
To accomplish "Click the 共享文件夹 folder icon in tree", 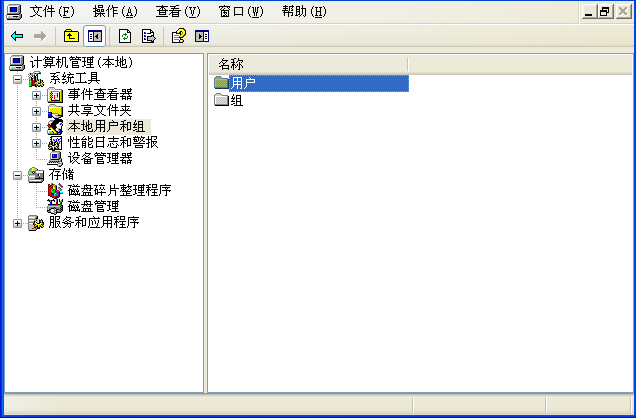I will point(55,111).
